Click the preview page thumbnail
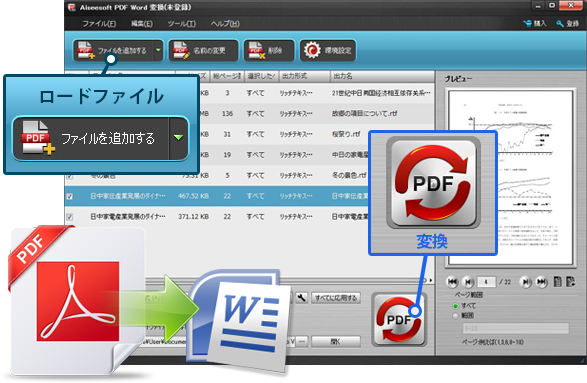Screen dimensions: 587x383 (x=511, y=177)
